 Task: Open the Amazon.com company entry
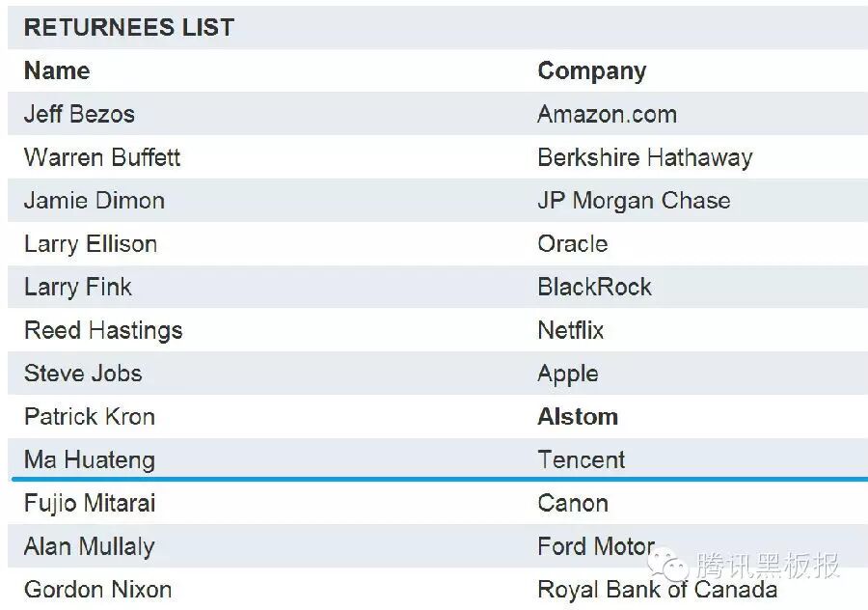[607, 114]
